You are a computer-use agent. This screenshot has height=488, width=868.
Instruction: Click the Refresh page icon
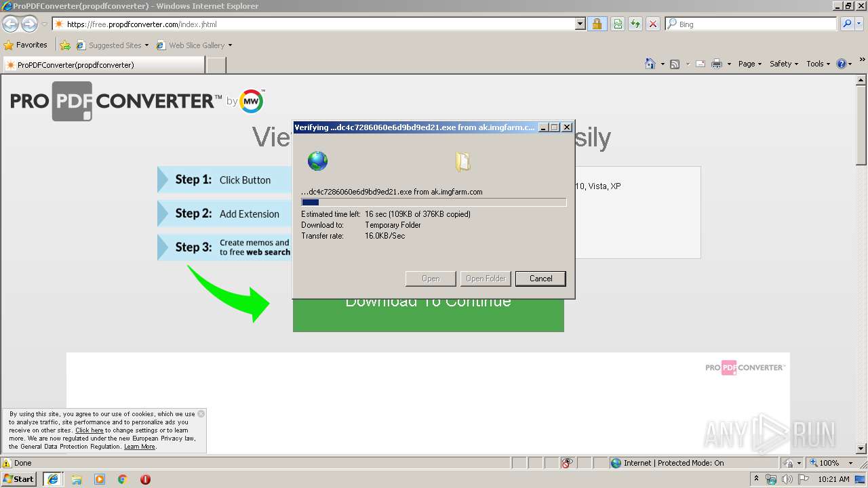(x=635, y=24)
